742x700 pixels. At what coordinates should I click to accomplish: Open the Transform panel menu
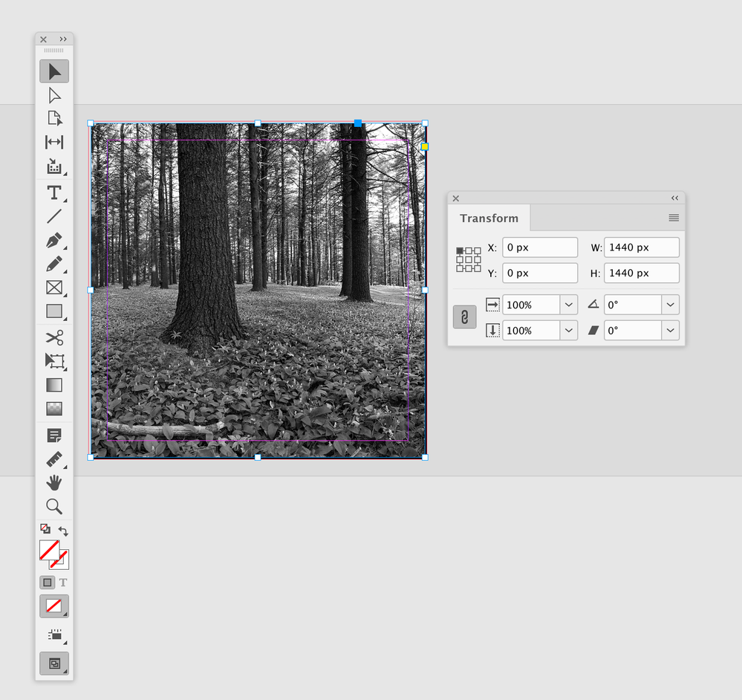(674, 218)
